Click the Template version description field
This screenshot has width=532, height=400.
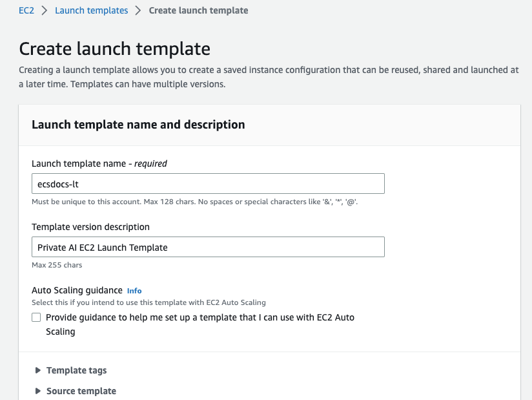tap(208, 247)
